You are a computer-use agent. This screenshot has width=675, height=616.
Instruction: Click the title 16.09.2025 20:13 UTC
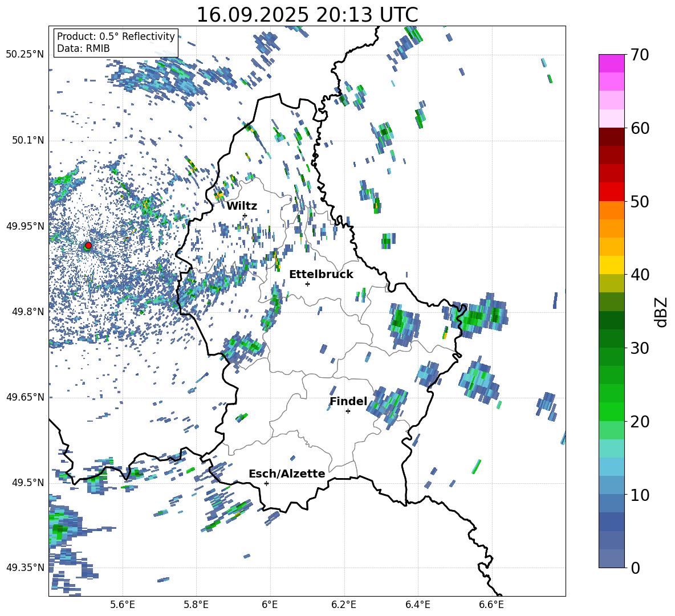tap(307, 15)
